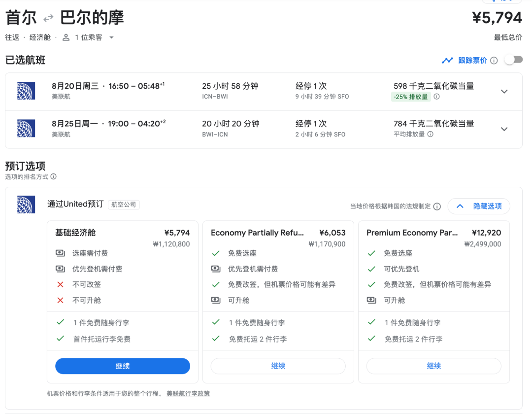The height and width of the screenshot is (414, 532).
Task: Open the 美联航行李政策 link
Action: [x=188, y=393]
